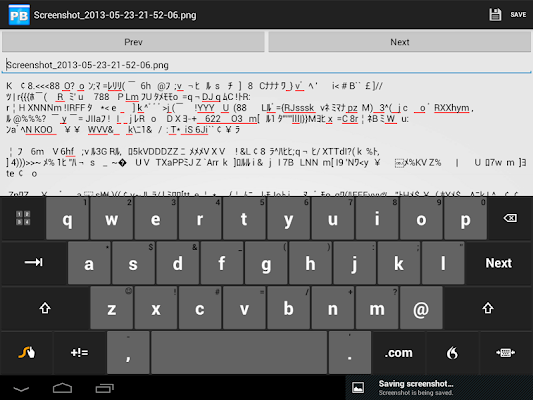Tap the x key
This screenshot has height=400, width=533.
tap(156, 308)
